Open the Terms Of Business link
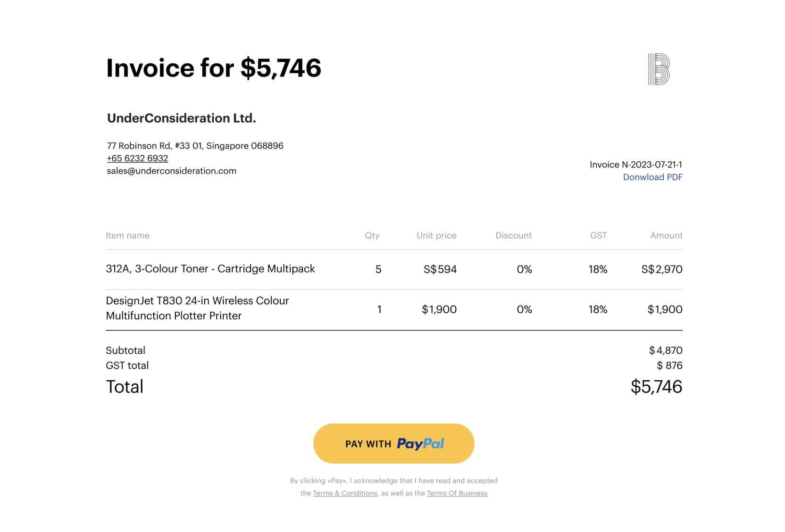Screen dimensions: 785x532 [457, 493]
